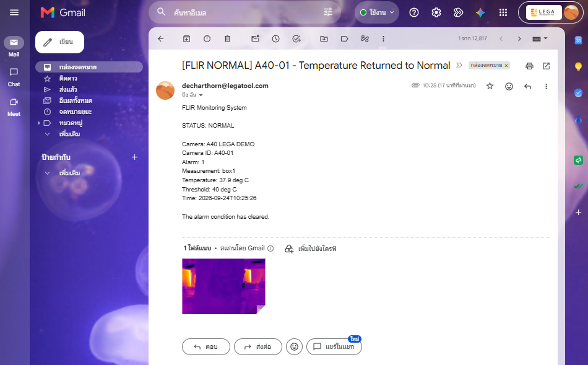Screen dimensions: 588x365
Task: Open email in new window
Action: click(547, 66)
